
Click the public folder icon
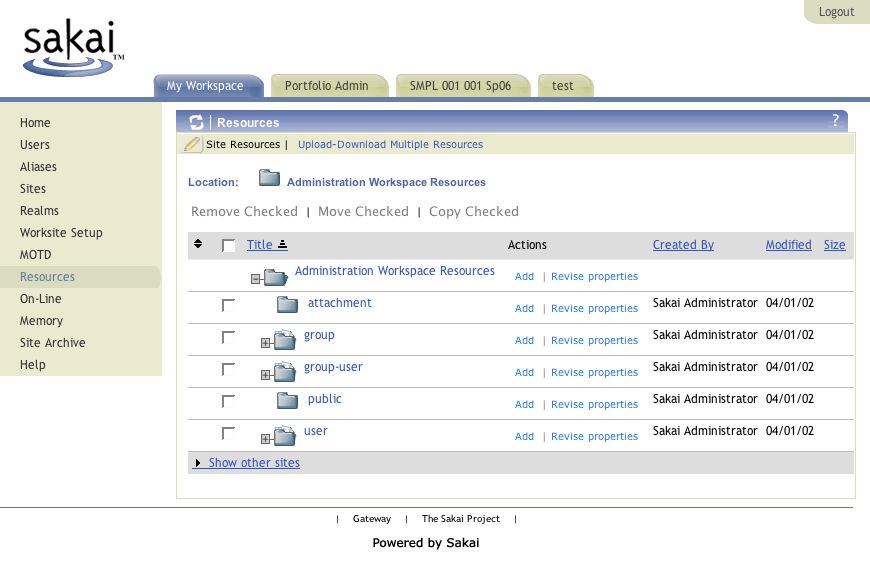(x=288, y=400)
